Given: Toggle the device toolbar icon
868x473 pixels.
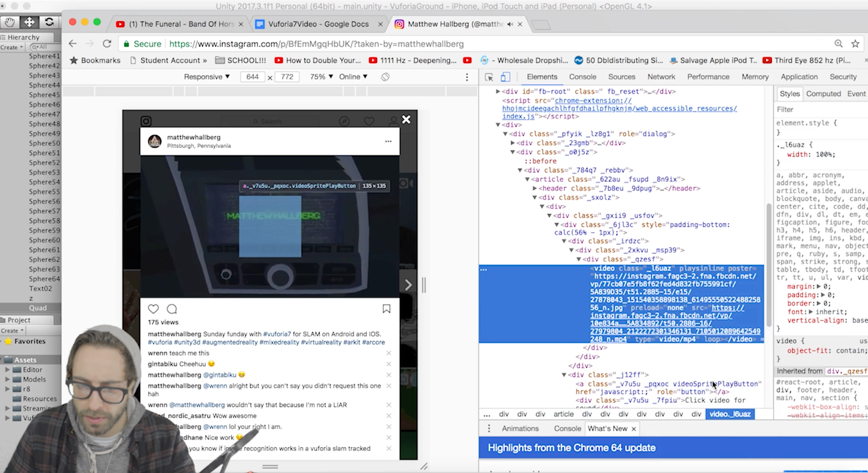Looking at the screenshot, I should coord(505,77).
